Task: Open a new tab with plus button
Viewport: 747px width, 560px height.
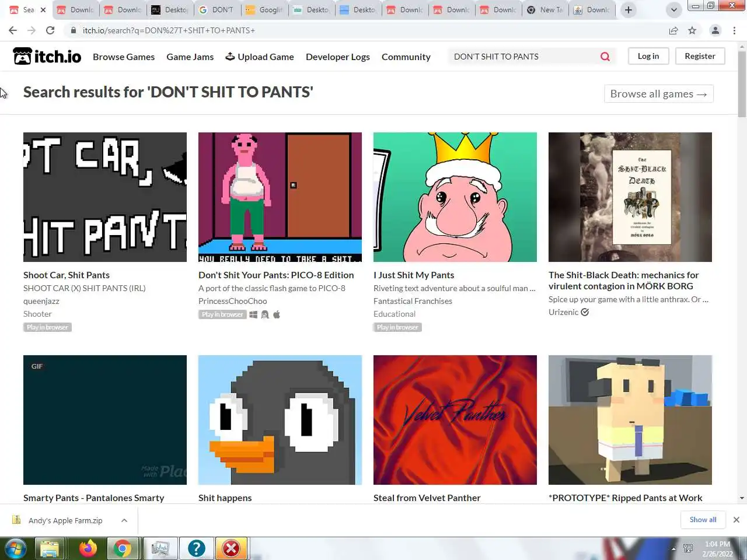Action: (x=629, y=10)
